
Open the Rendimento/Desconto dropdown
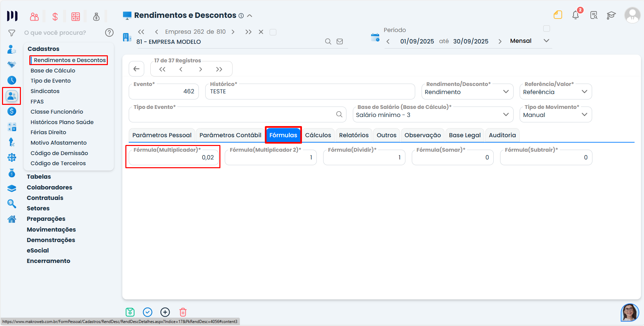[x=467, y=92]
